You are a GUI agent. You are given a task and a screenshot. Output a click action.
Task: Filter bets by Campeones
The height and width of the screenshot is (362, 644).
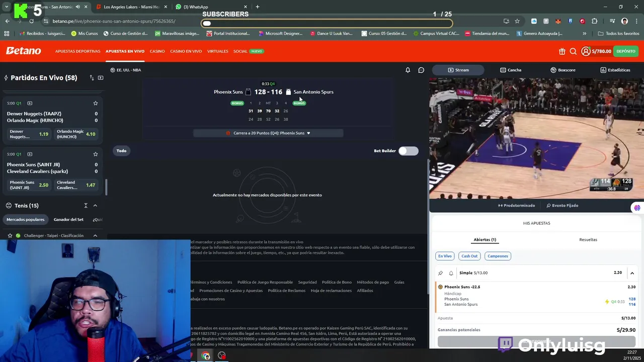pyautogui.click(x=498, y=256)
